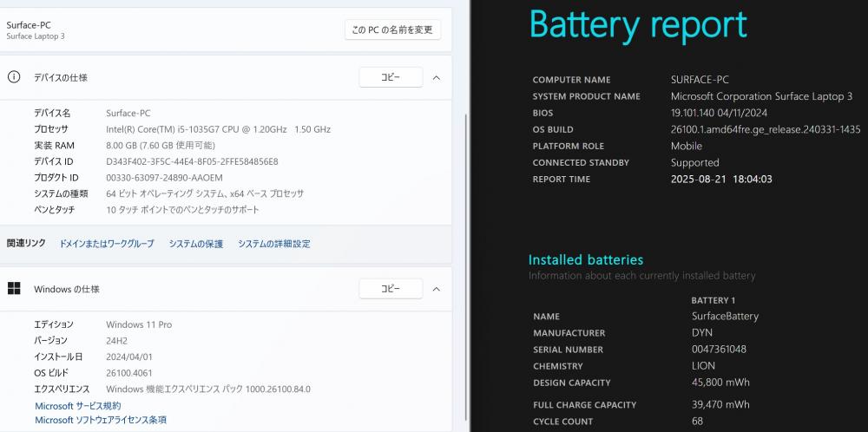Select the cycle count value 68

click(698, 422)
